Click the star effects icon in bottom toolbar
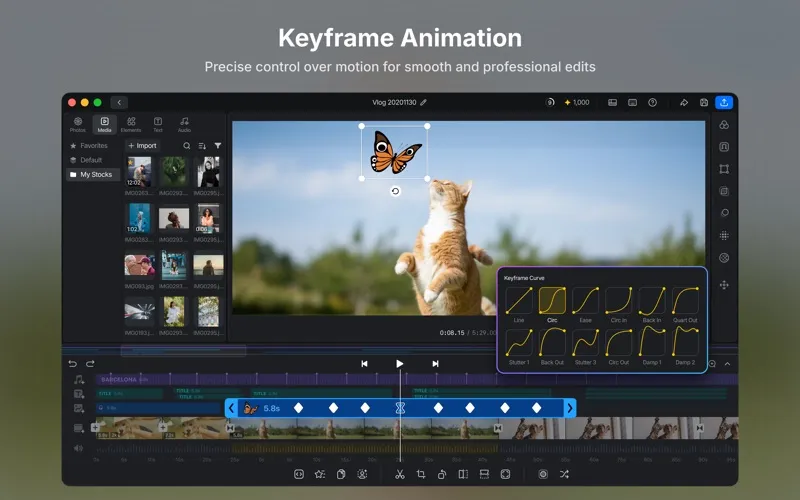 tap(320, 474)
